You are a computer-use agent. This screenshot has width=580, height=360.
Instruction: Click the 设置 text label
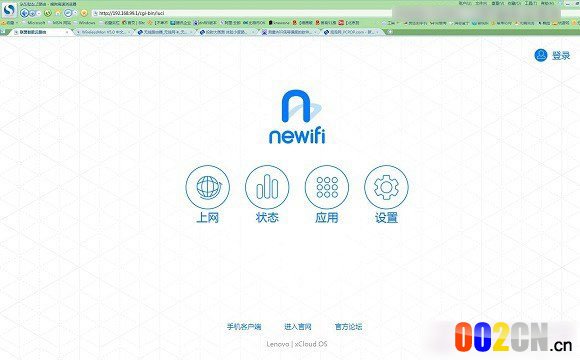[386, 218]
